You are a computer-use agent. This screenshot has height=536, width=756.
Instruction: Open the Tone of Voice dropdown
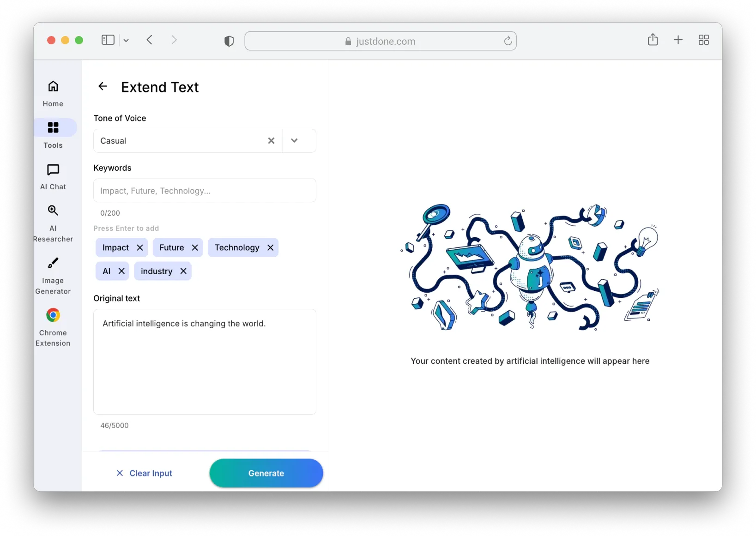click(294, 141)
